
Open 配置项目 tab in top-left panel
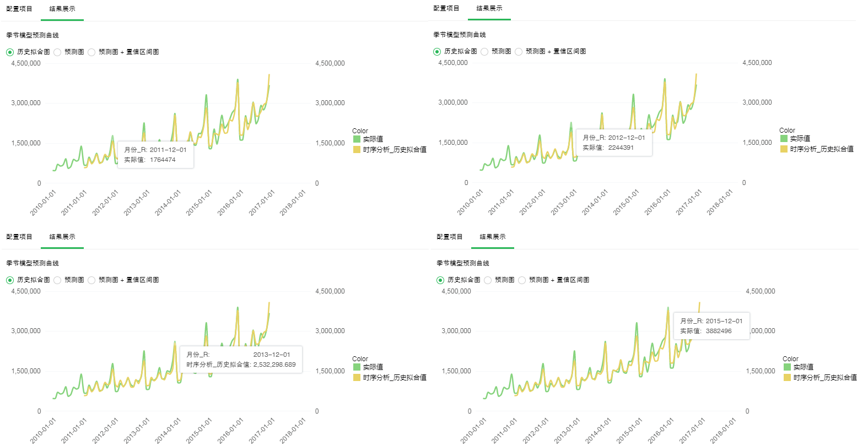point(19,9)
